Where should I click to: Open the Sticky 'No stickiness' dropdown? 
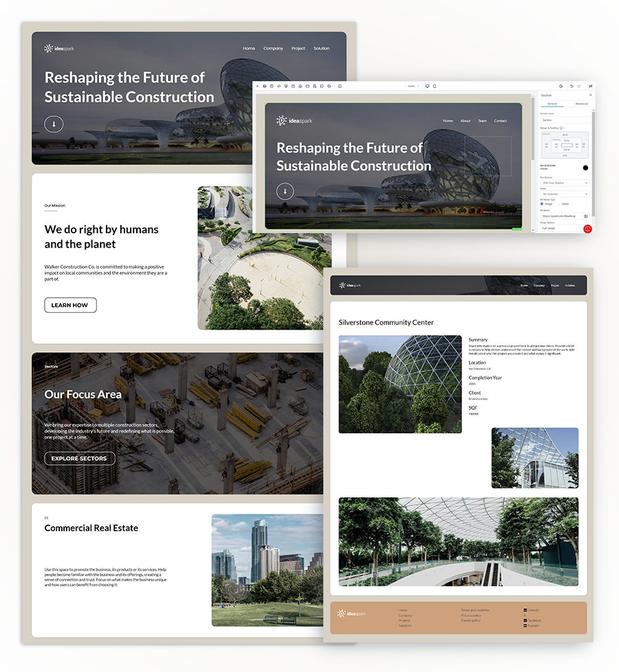(565, 194)
